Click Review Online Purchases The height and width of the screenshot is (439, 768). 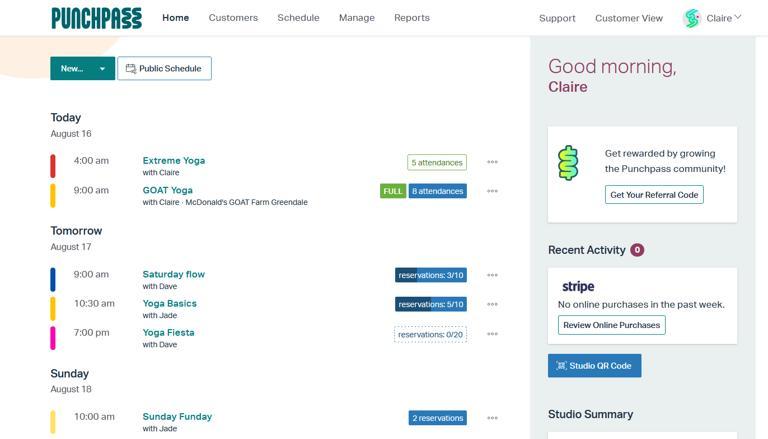pyautogui.click(x=611, y=325)
